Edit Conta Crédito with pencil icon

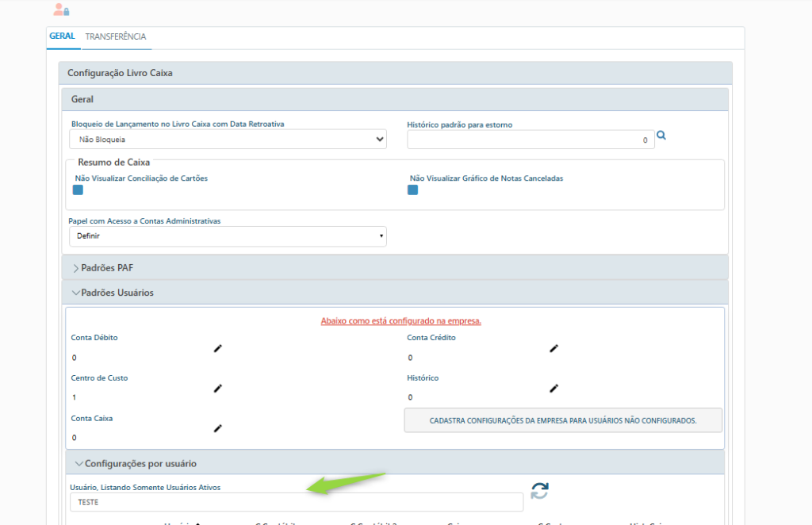(x=553, y=348)
